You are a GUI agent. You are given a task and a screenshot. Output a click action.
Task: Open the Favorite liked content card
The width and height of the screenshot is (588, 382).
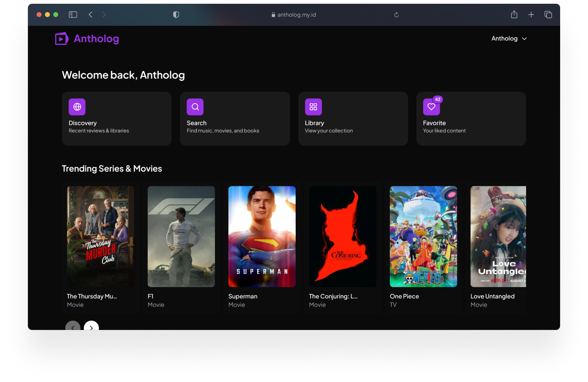pos(471,119)
